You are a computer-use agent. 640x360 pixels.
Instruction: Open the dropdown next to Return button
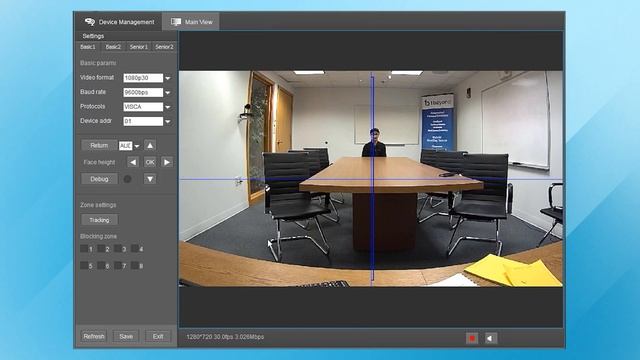tap(137, 146)
